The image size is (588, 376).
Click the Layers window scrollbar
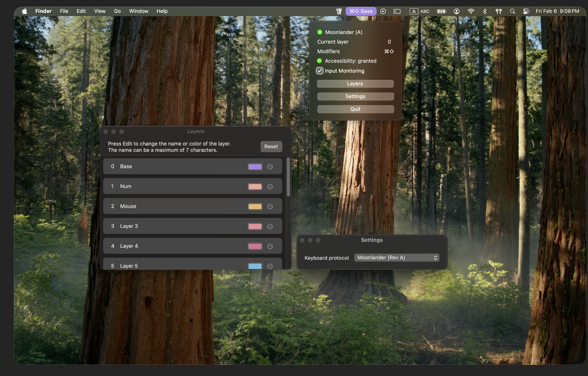pyautogui.click(x=288, y=177)
